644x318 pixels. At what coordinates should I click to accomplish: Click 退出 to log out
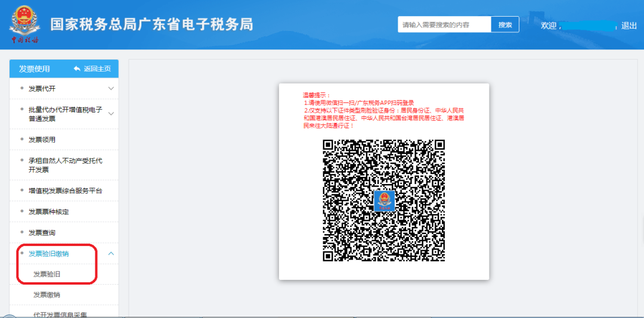pos(629,26)
